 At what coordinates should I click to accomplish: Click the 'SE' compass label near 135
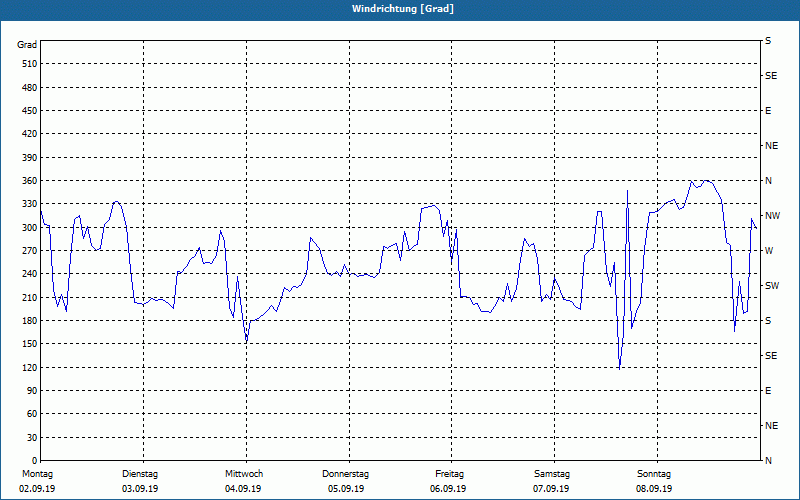tap(771, 356)
